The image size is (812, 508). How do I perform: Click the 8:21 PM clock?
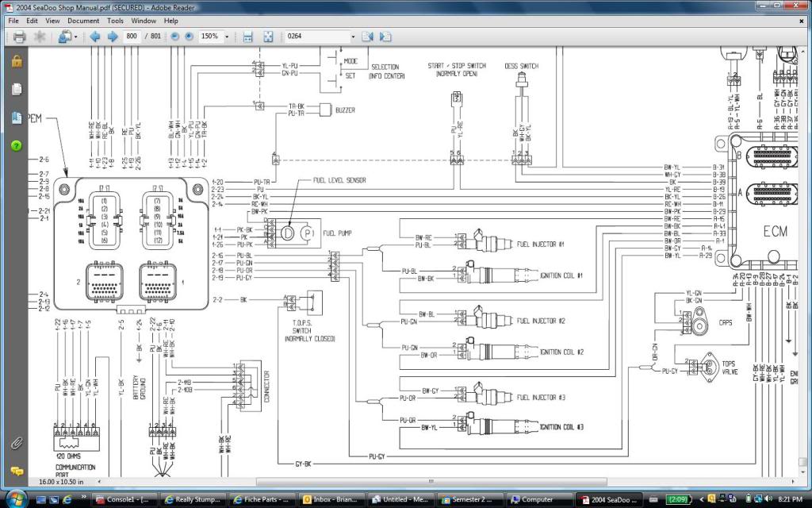[x=789, y=500]
